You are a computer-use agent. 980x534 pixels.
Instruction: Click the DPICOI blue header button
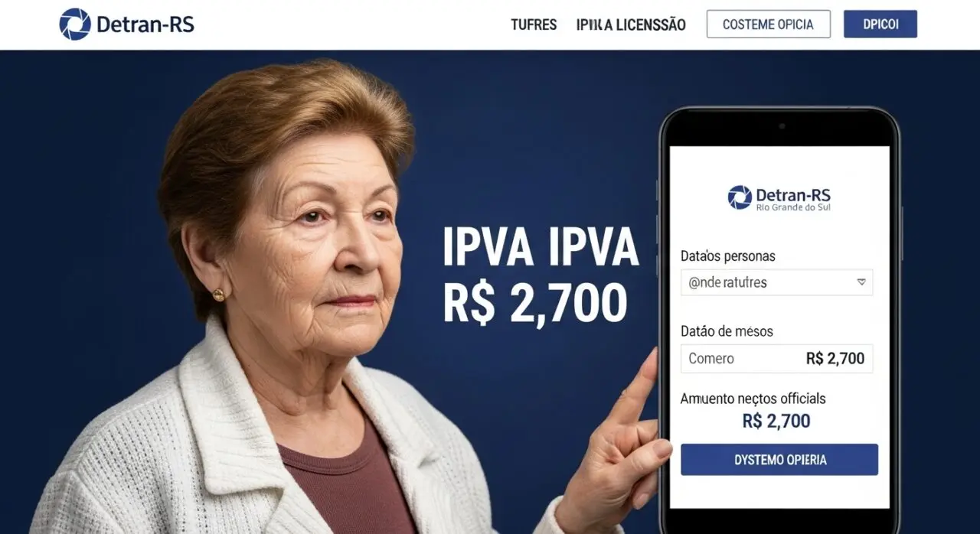(x=880, y=24)
